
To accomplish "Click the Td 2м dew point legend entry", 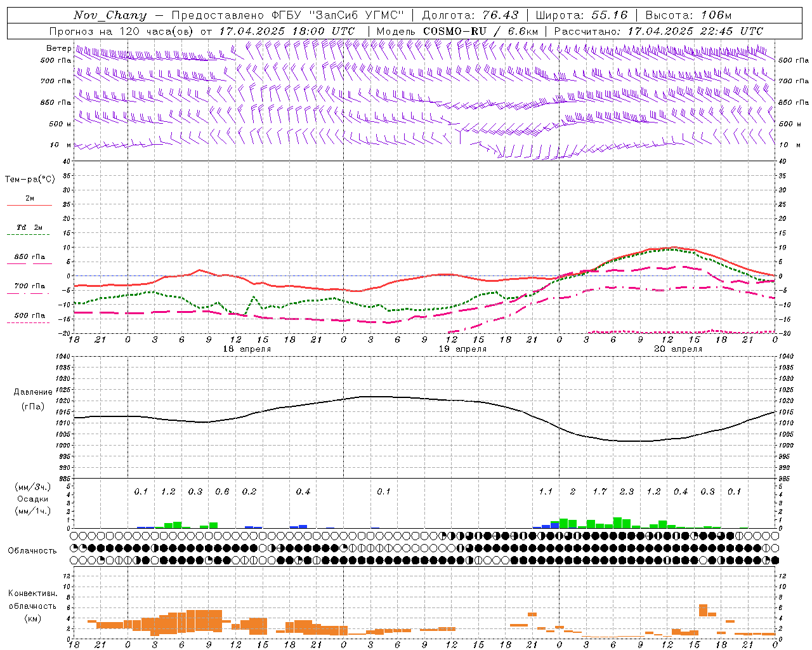I will click(30, 227).
